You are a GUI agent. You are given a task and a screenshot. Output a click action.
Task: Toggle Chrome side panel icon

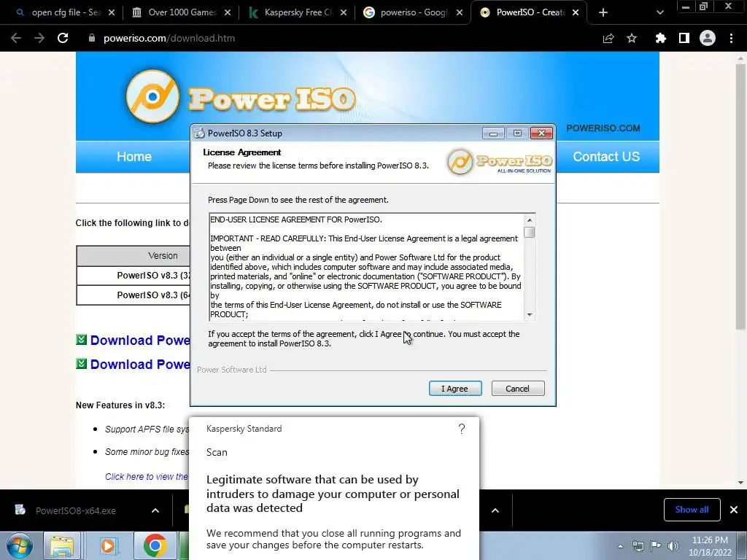[x=684, y=38]
